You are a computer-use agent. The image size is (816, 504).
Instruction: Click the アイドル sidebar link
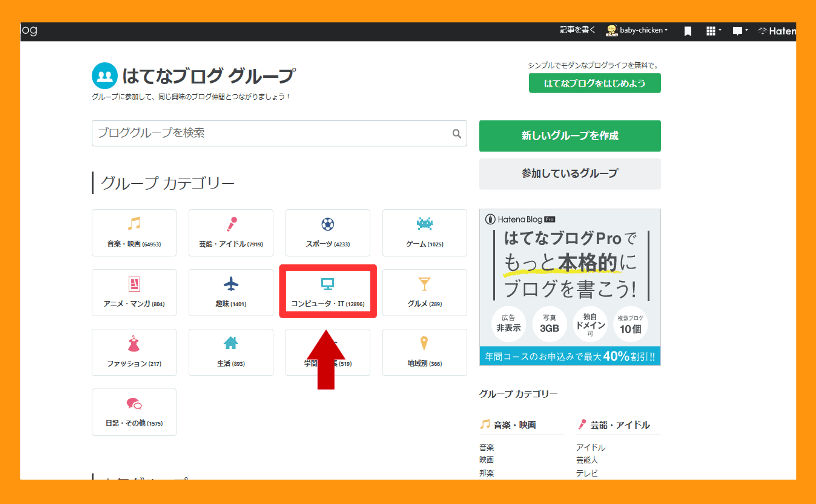[591, 447]
